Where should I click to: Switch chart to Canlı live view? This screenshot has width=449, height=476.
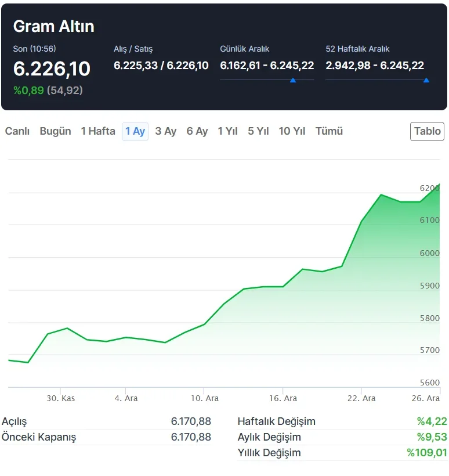(x=17, y=131)
